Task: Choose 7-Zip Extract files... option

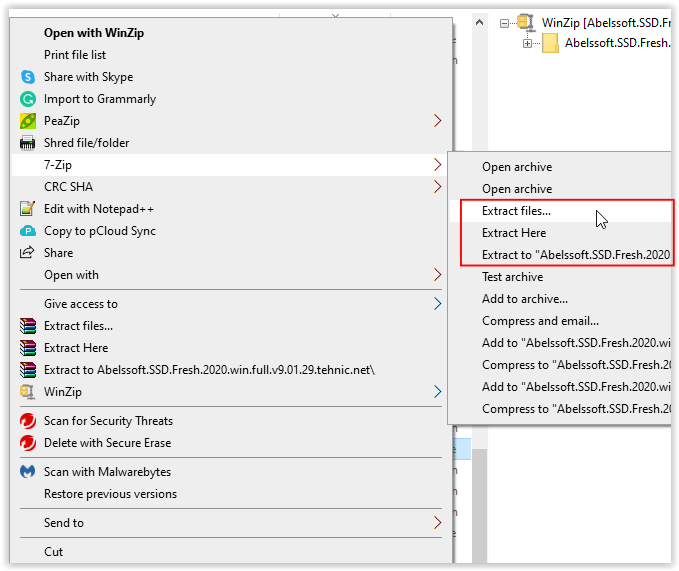Action: pos(516,211)
